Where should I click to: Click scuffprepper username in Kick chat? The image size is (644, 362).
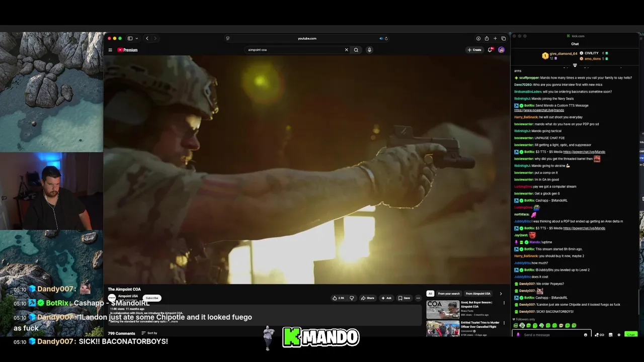tap(529, 77)
